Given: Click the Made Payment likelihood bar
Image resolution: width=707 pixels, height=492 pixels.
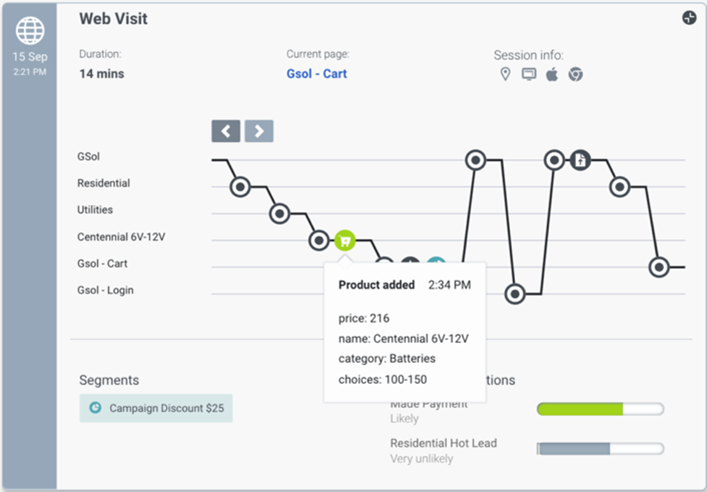Looking at the screenshot, I should point(600,409).
